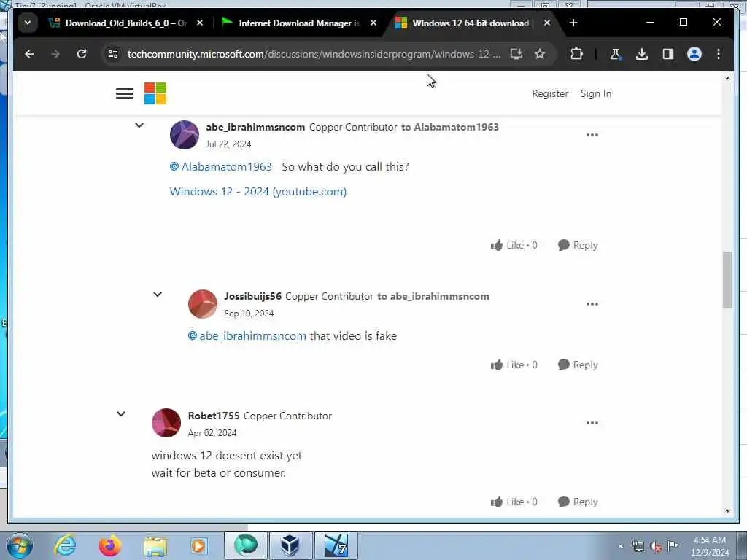This screenshot has width=747, height=560.
Task: Like abe_ibrahimmsncom's post
Action: pos(514,245)
